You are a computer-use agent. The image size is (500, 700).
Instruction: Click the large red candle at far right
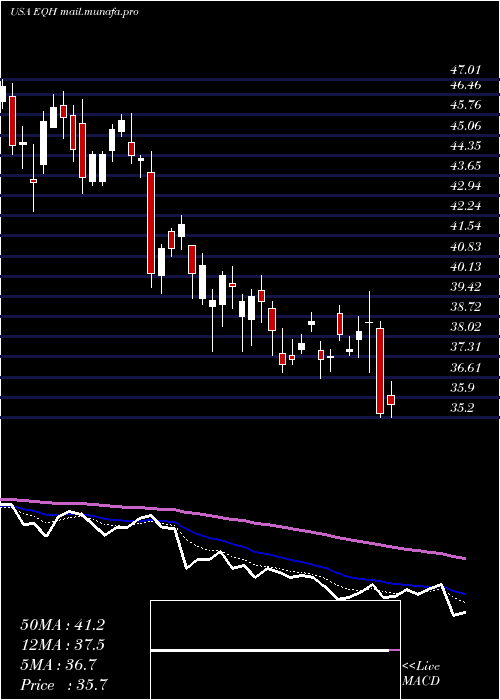[380, 371]
